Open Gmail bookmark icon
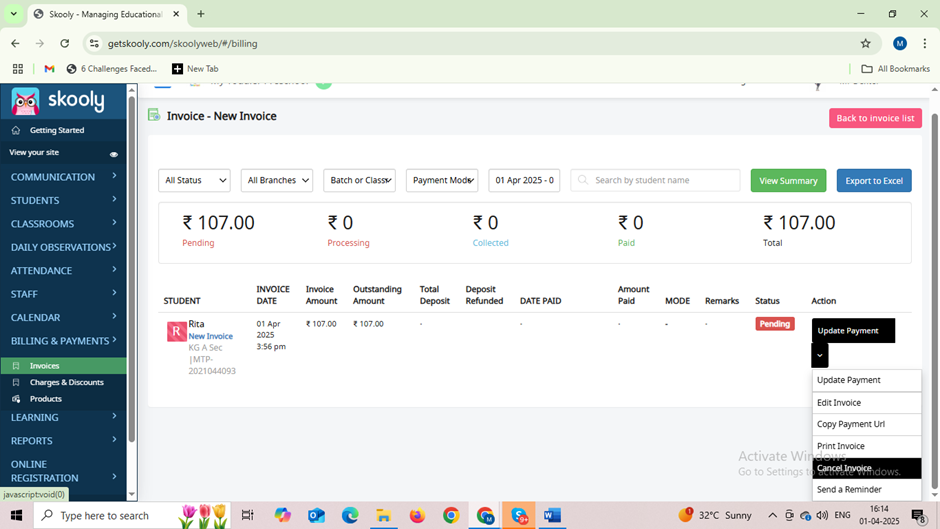The image size is (940, 529). click(x=49, y=69)
